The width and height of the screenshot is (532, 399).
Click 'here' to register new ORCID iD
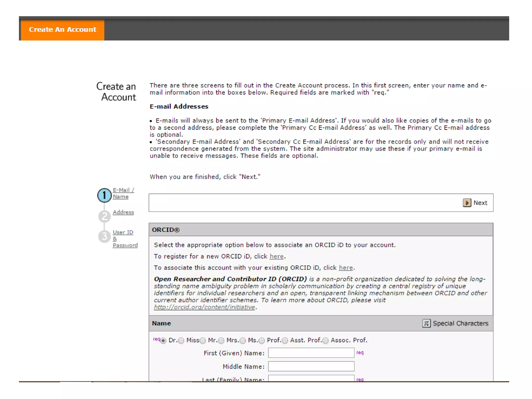[276, 256]
